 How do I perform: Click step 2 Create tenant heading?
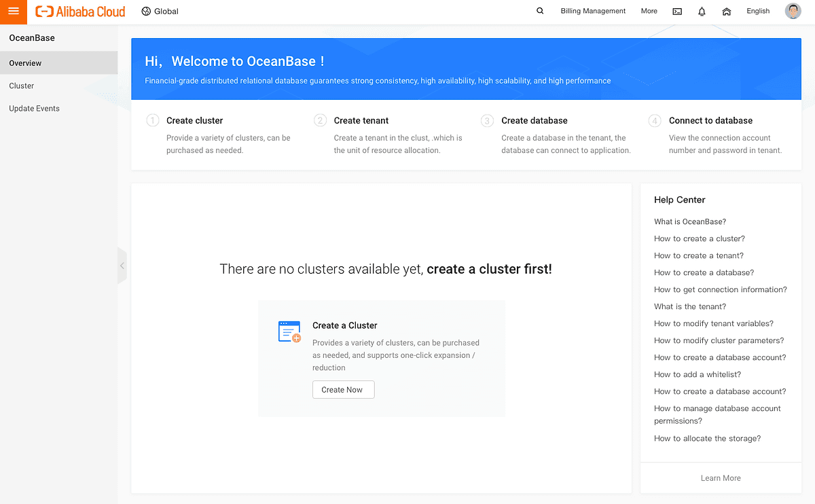[361, 120]
